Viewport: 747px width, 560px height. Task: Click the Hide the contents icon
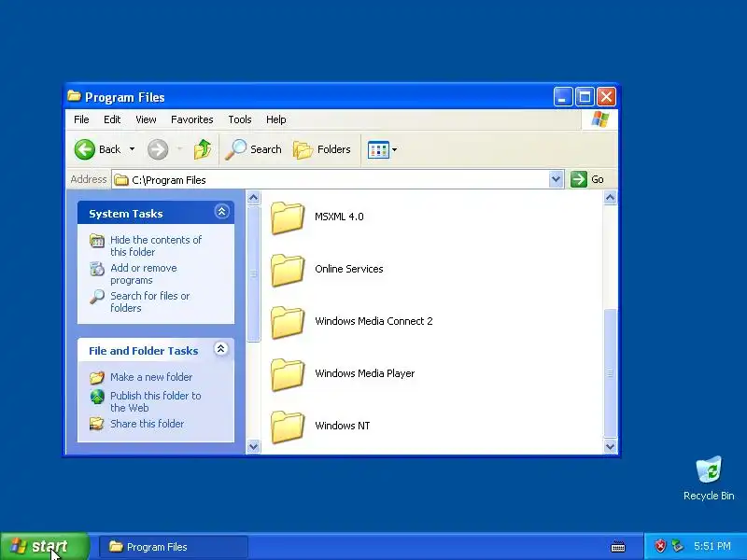97,241
